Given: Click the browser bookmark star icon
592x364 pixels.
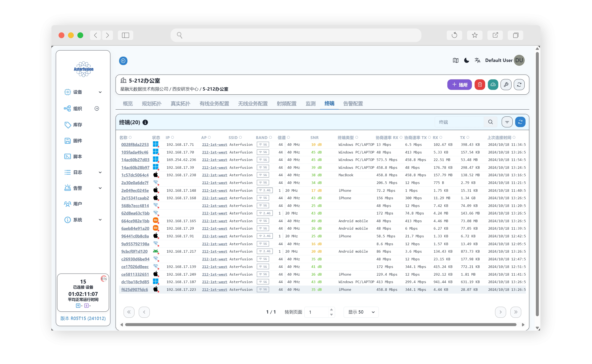Looking at the screenshot, I should click(475, 35).
